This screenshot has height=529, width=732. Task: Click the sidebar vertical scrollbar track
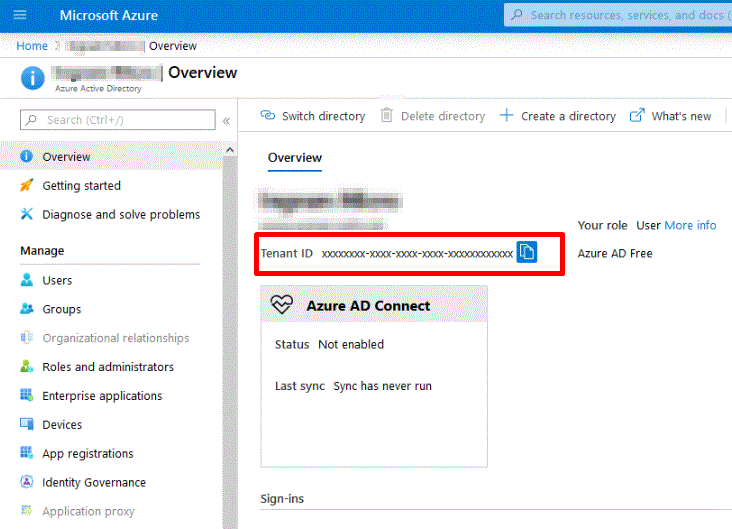230,343
